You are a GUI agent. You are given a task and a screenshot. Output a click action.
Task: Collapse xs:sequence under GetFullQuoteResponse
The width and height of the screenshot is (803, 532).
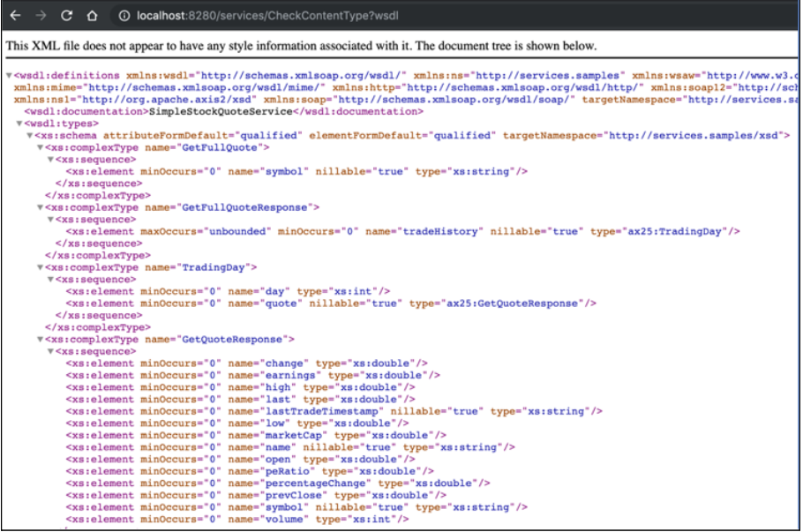50,220
